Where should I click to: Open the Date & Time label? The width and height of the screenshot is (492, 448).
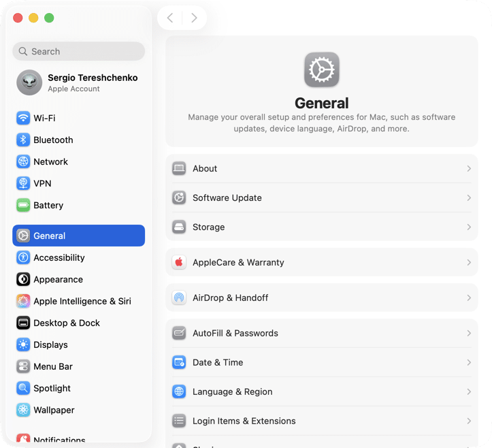click(x=218, y=363)
